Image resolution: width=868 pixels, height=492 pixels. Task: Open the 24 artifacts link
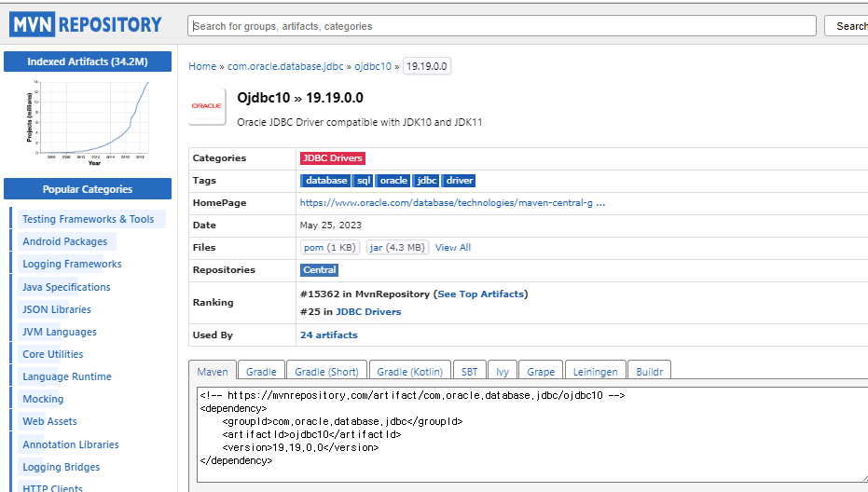coord(329,335)
